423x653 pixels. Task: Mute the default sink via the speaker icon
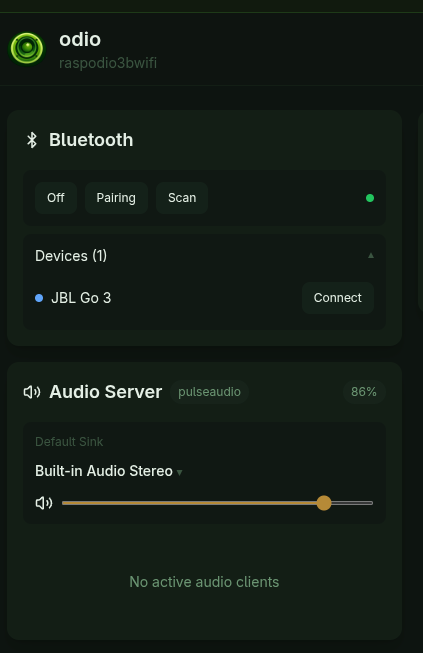(44, 503)
